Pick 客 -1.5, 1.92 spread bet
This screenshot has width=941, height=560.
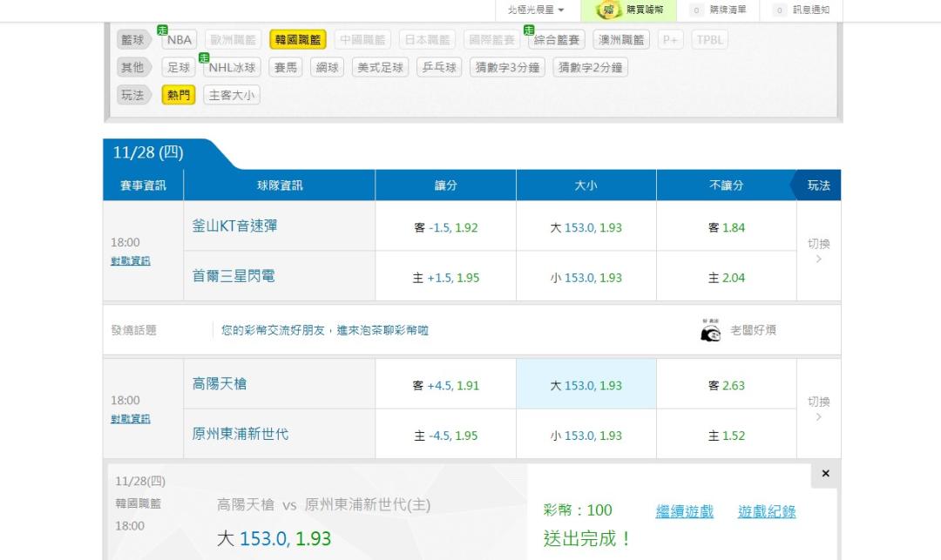pos(445,227)
